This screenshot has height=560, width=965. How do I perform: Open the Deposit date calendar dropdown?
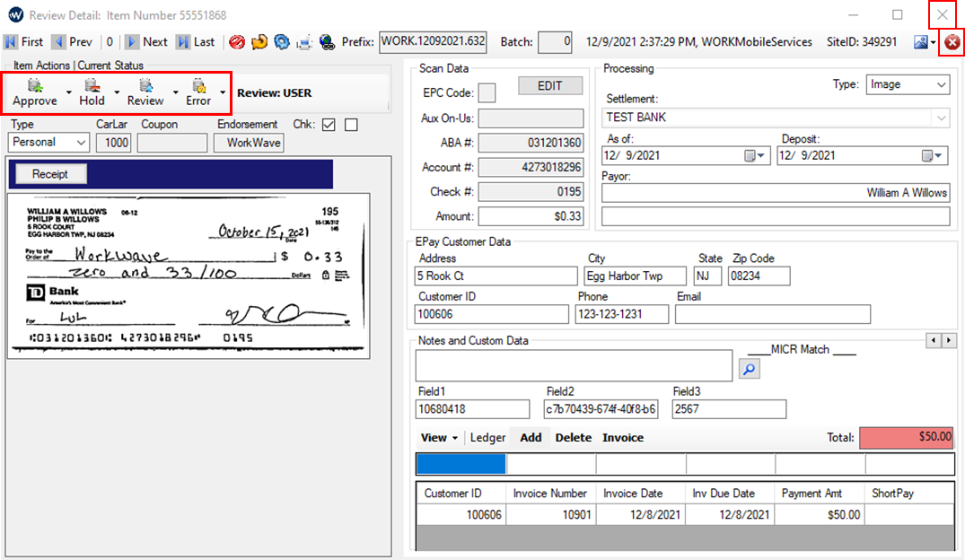point(932,155)
